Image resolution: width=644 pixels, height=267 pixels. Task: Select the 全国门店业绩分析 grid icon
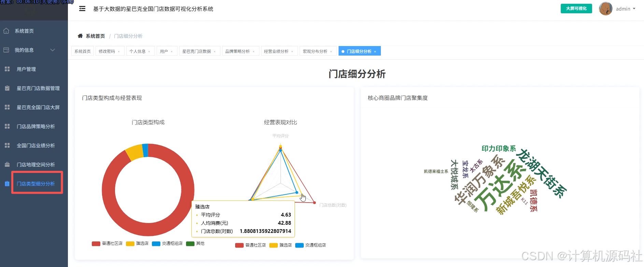pyautogui.click(x=7, y=146)
